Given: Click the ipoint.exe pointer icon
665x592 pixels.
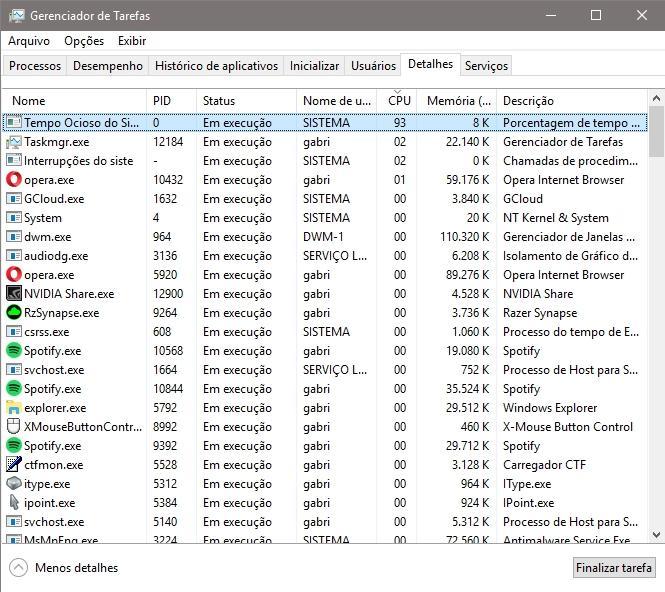Looking at the screenshot, I should (x=14, y=503).
